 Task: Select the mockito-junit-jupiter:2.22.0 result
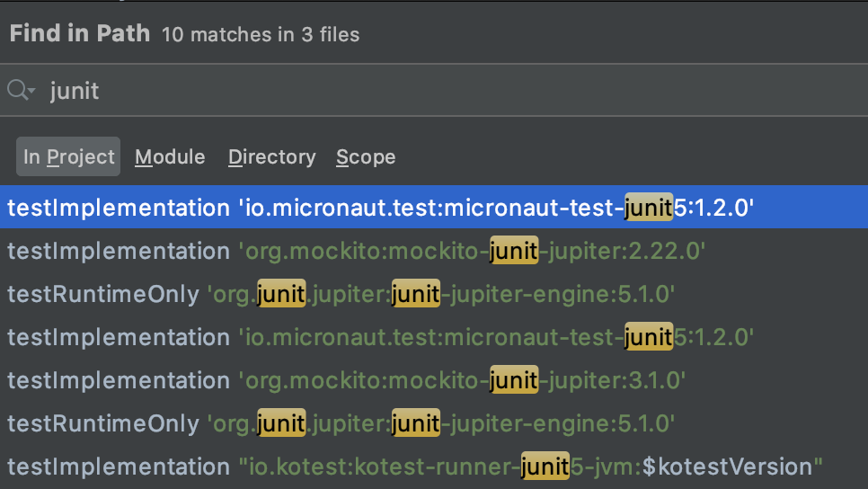point(434,251)
